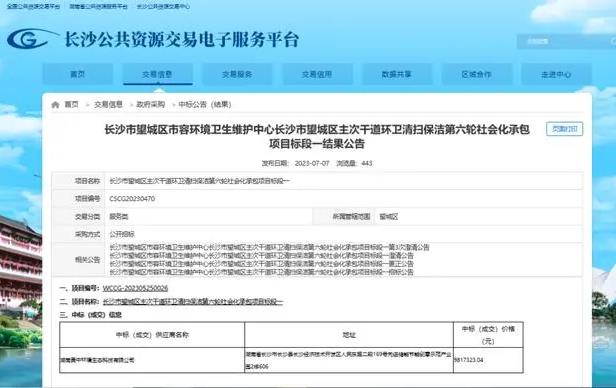
Task: Switch to the 交易信用 navigation tab
Action: tap(317, 74)
